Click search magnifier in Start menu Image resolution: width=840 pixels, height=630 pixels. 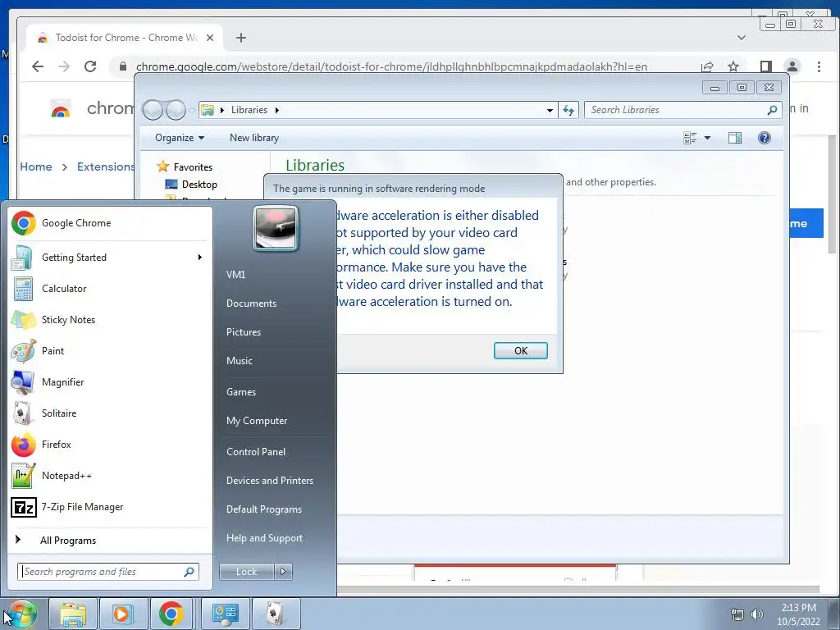click(x=189, y=572)
